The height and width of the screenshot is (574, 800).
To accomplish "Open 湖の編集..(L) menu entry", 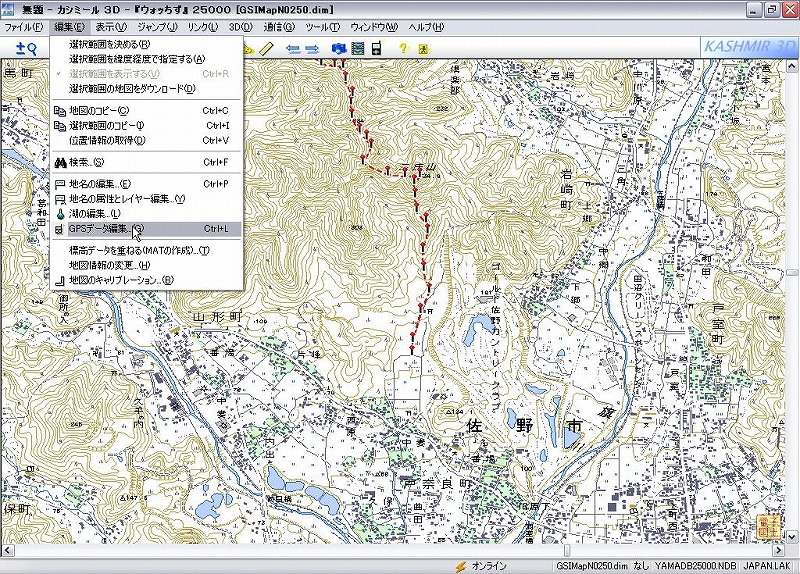I will (x=146, y=214).
